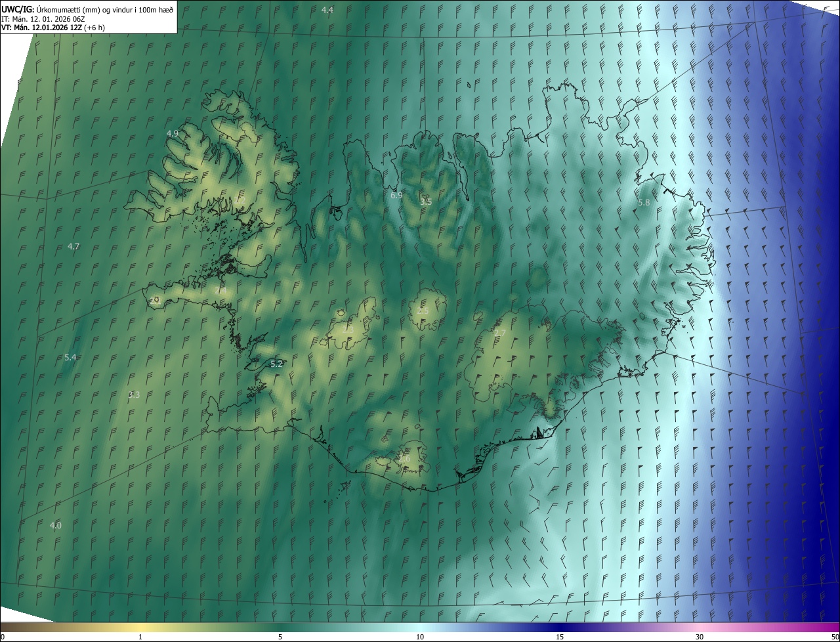
Task: Click the 5 tick on the color scale
Action: (280, 637)
